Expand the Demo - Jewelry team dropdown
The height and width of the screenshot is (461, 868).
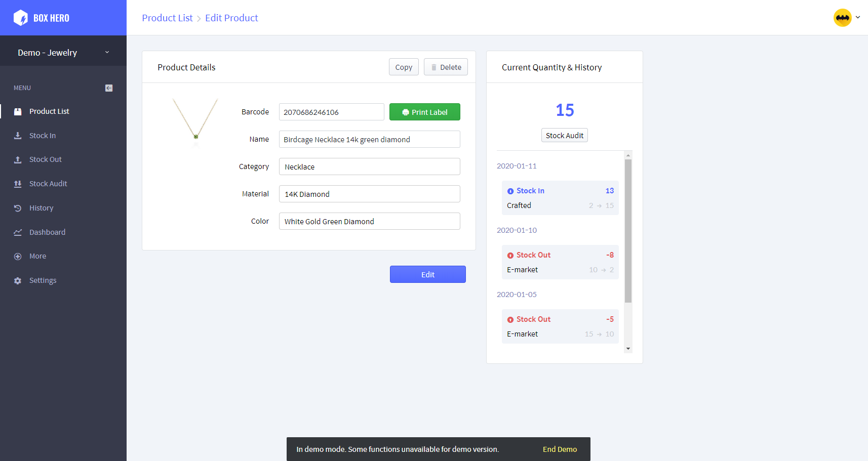click(x=63, y=53)
